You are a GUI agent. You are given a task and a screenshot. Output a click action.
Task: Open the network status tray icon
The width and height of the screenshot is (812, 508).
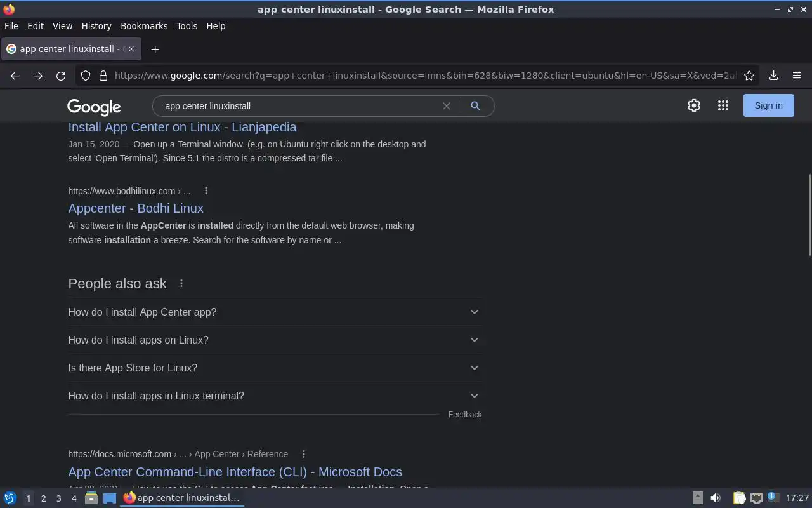[756, 498]
